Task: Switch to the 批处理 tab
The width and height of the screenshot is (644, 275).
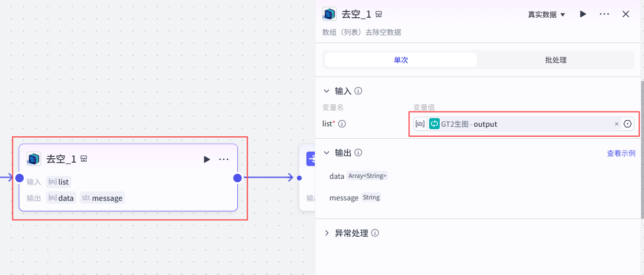Action: [x=555, y=60]
